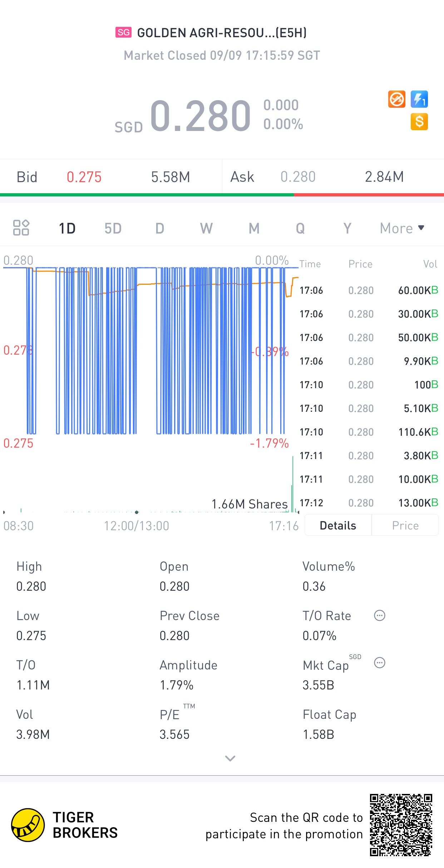Open Mkt Cap info bubble icon
444x868 pixels.
click(379, 663)
